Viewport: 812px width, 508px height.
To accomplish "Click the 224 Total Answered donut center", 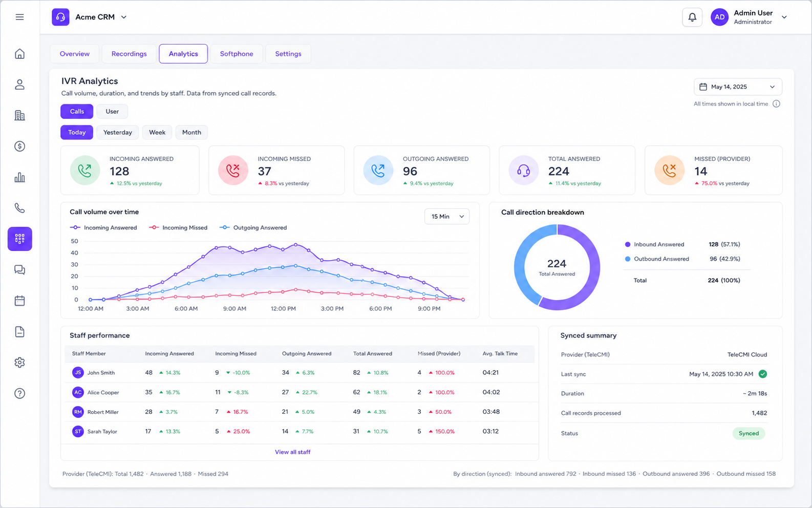I will 557,267.
